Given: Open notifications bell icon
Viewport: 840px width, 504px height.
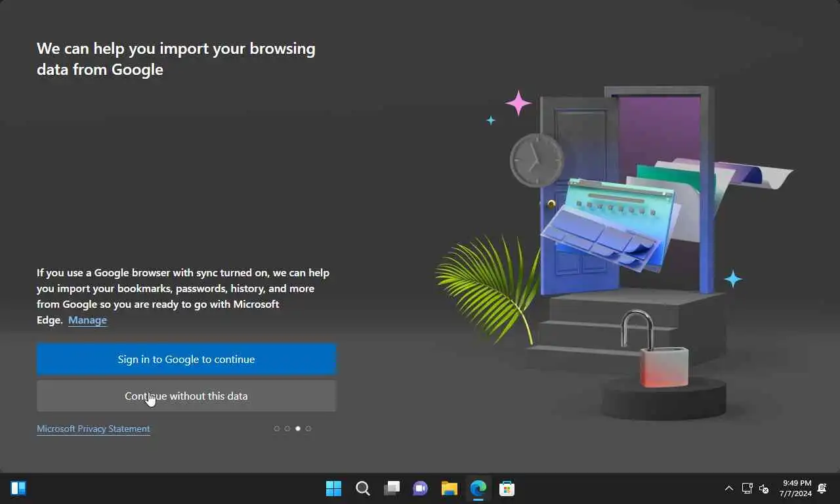Looking at the screenshot, I should 822,488.
